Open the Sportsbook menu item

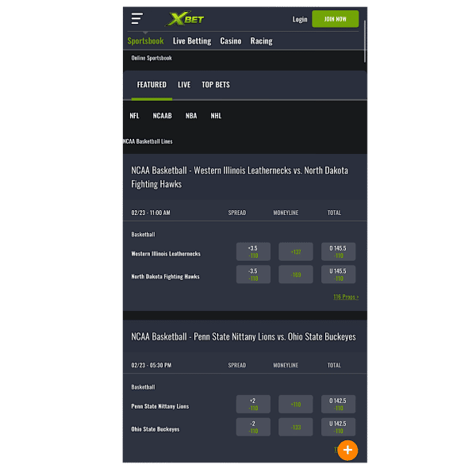145,40
